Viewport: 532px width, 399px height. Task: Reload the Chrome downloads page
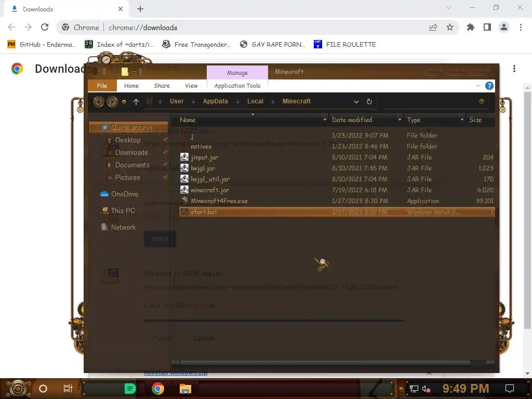pyautogui.click(x=45, y=27)
